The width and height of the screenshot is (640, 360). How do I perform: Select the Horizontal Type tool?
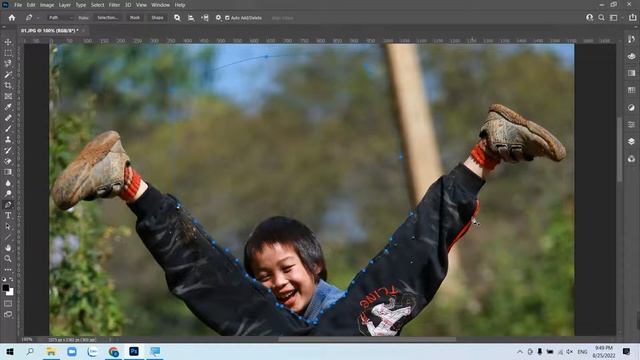click(x=8, y=215)
